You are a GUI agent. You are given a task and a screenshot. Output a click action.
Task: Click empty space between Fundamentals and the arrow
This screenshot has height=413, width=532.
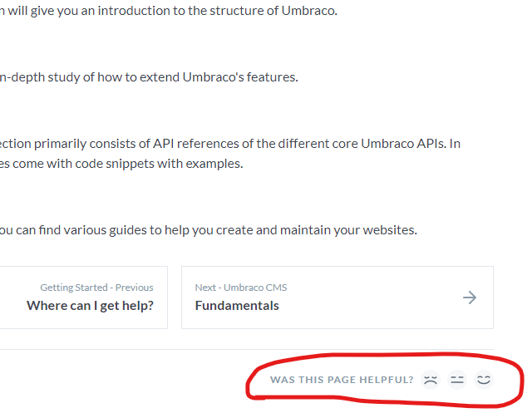tap(374, 306)
